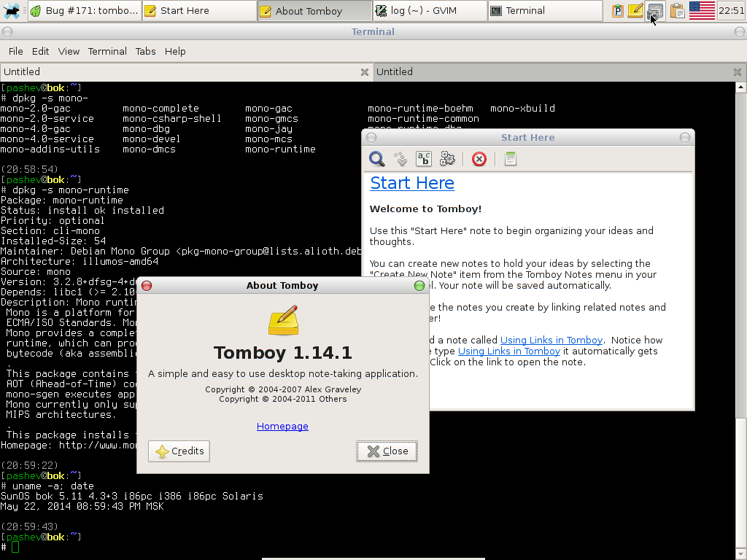Click the Xfce mouse menu icon
This screenshot has height=560, width=747.
(12, 10)
